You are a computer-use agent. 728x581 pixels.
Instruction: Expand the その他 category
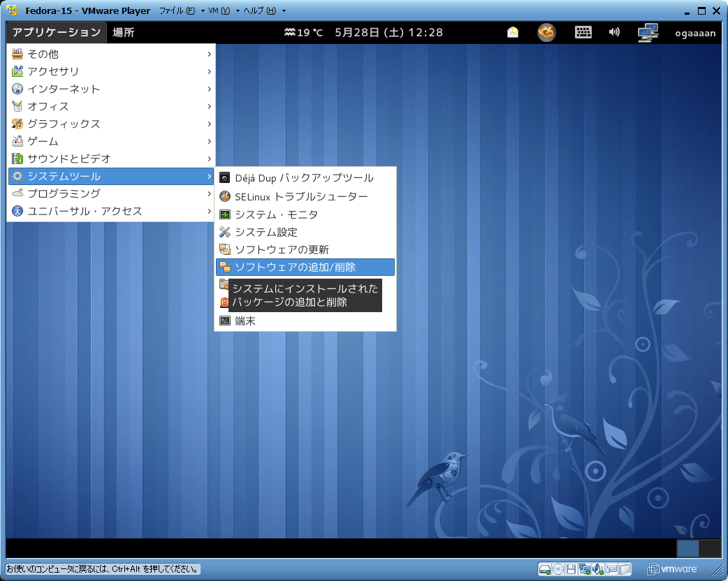(x=111, y=54)
